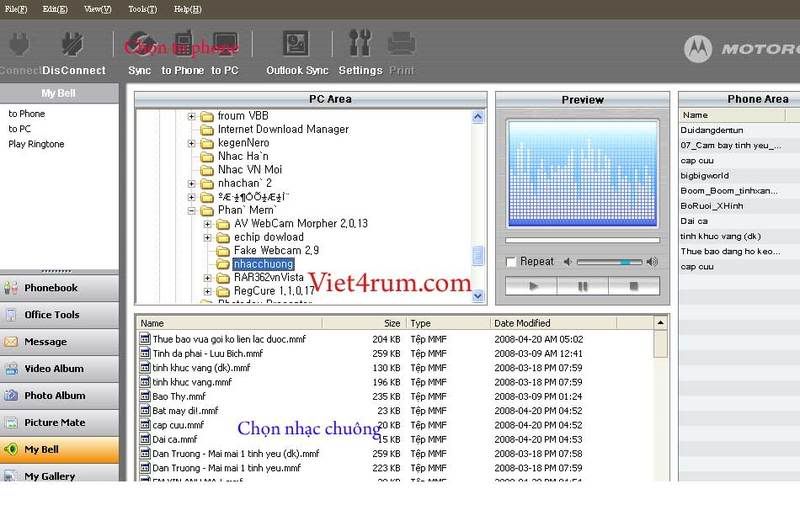Stop the ringtone preview
Image resolution: width=800 pixels, height=505 pixels.
pos(634,286)
